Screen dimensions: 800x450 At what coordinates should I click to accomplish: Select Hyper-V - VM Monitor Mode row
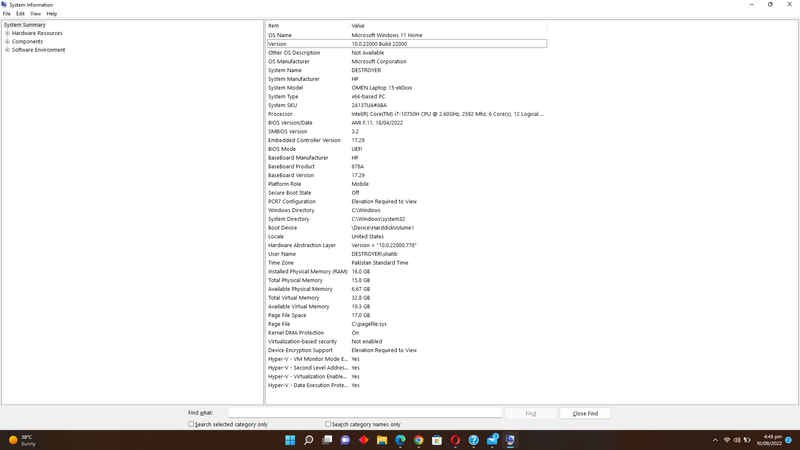coord(407,359)
